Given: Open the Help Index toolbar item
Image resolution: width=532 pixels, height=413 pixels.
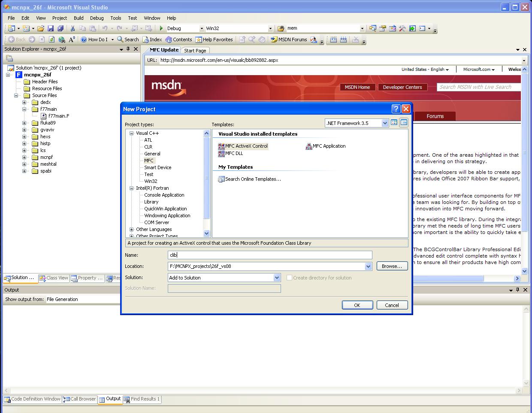Looking at the screenshot, I should pyautogui.click(x=152, y=39).
